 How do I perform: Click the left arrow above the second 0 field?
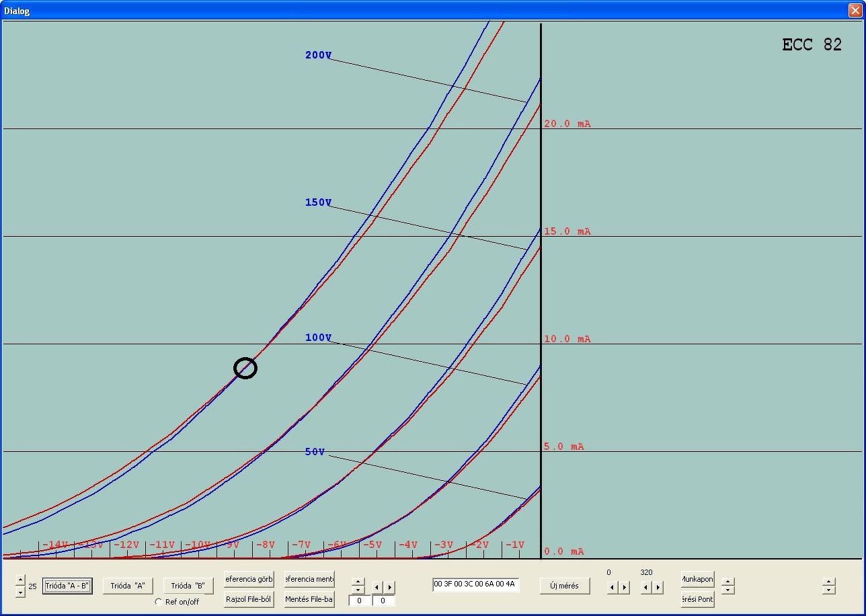tap(377, 587)
